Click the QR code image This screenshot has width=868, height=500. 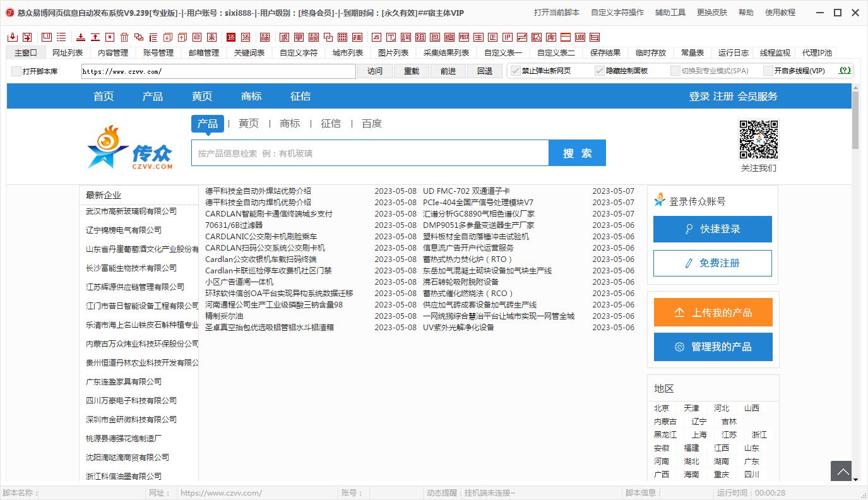point(759,140)
